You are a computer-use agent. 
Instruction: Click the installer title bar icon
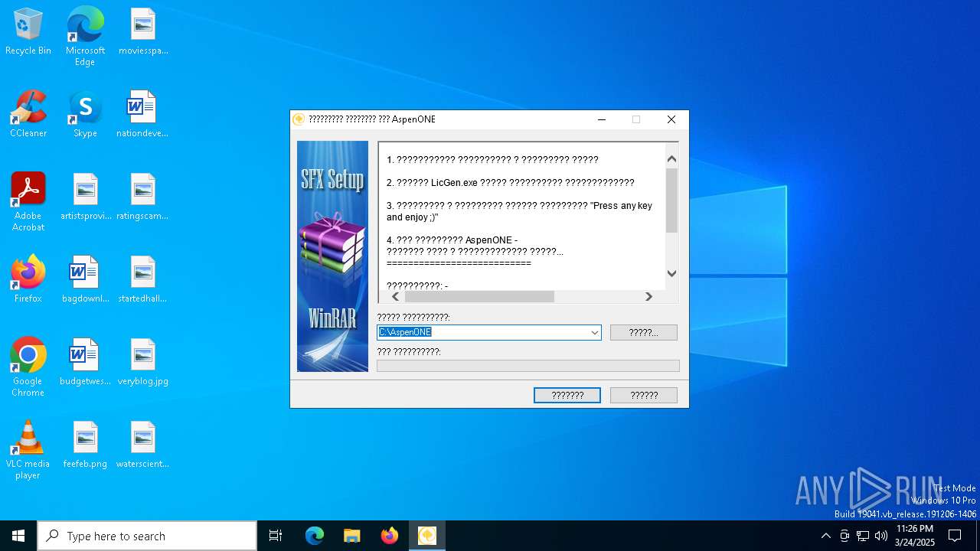pos(299,119)
